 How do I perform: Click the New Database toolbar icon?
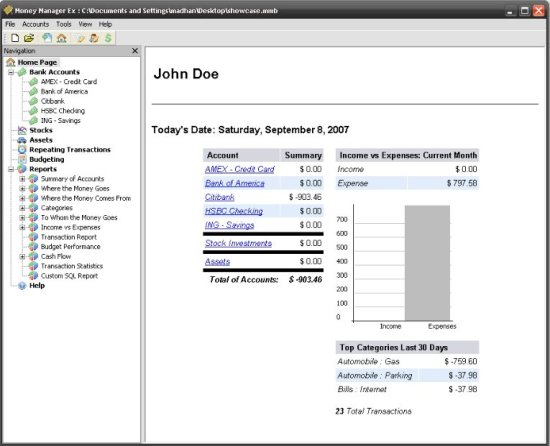[15, 38]
